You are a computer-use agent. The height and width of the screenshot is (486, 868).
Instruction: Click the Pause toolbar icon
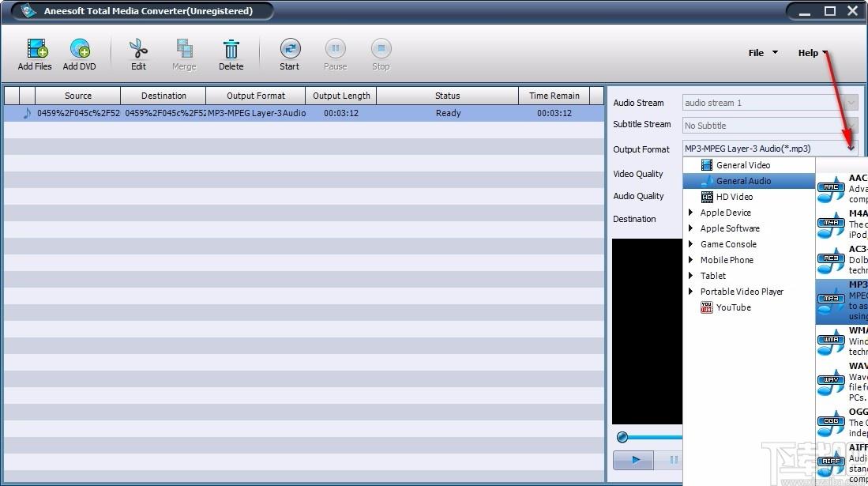tap(336, 49)
